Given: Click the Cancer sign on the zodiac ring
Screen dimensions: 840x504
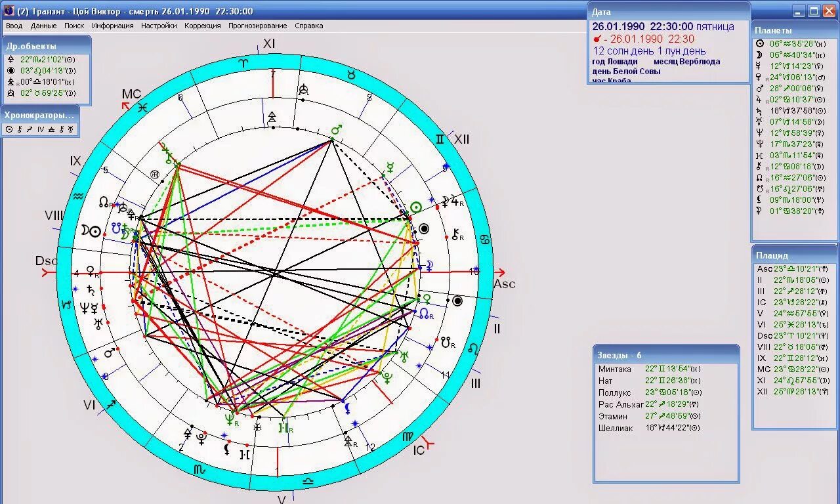Looking at the screenshot, I should pos(484,238).
